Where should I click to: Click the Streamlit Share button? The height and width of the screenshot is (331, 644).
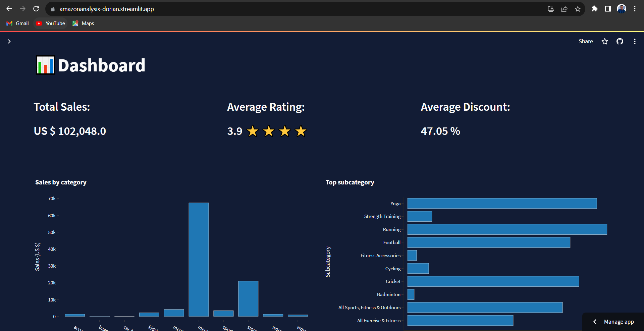(x=586, y=41)
